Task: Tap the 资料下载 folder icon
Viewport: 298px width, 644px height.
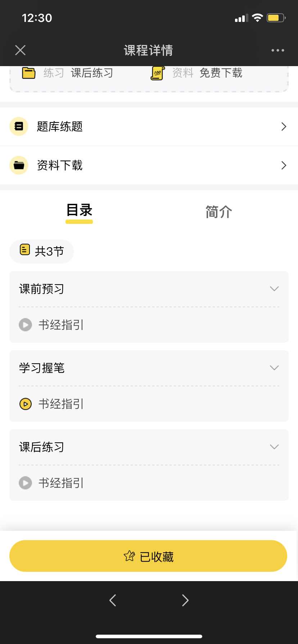Action: pos(19,165)
